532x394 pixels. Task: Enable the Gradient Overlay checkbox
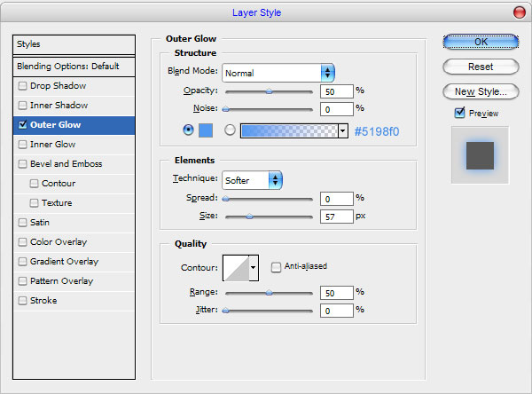pyautogui.click(x=22, y=262)
